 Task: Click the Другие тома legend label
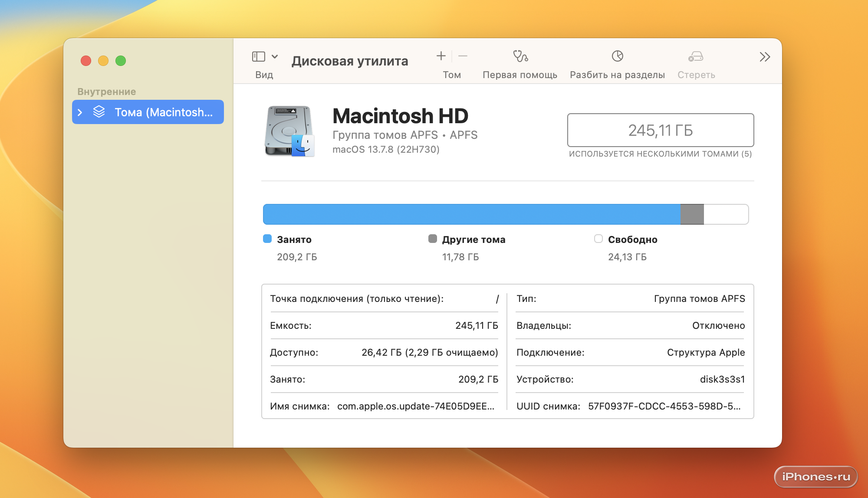[474, 239]
